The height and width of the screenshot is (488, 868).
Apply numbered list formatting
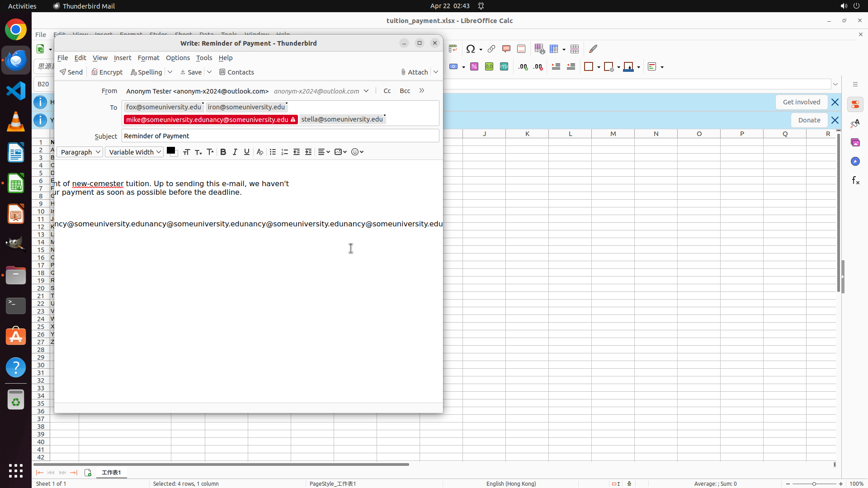point(284,152)
